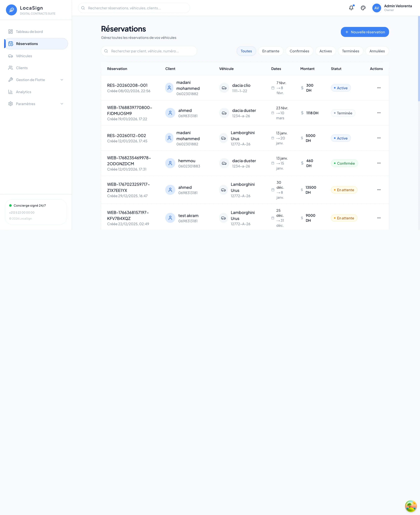Select the Terminées filter

point(350,51)
